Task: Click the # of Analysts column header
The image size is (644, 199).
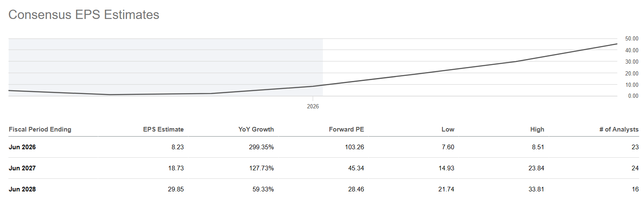Action: (619, 129)
